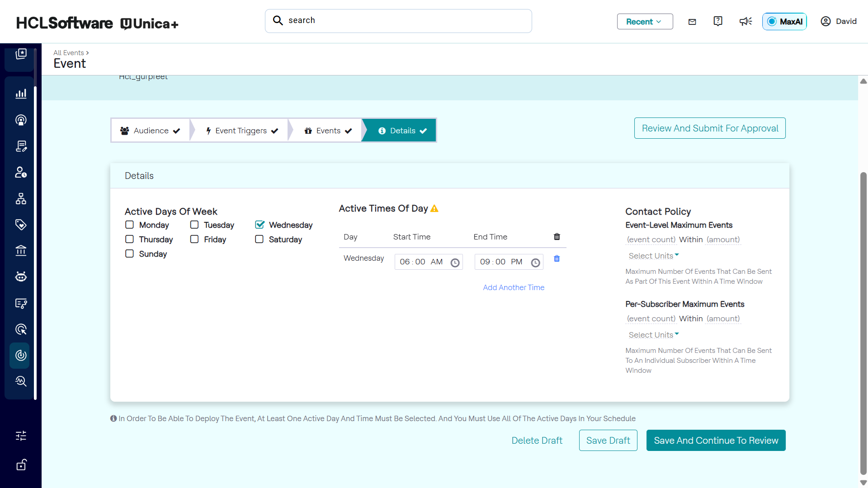Viewport: 868px width, 488px height.
Task: Check the Monday checkbox
Action: 130,225
